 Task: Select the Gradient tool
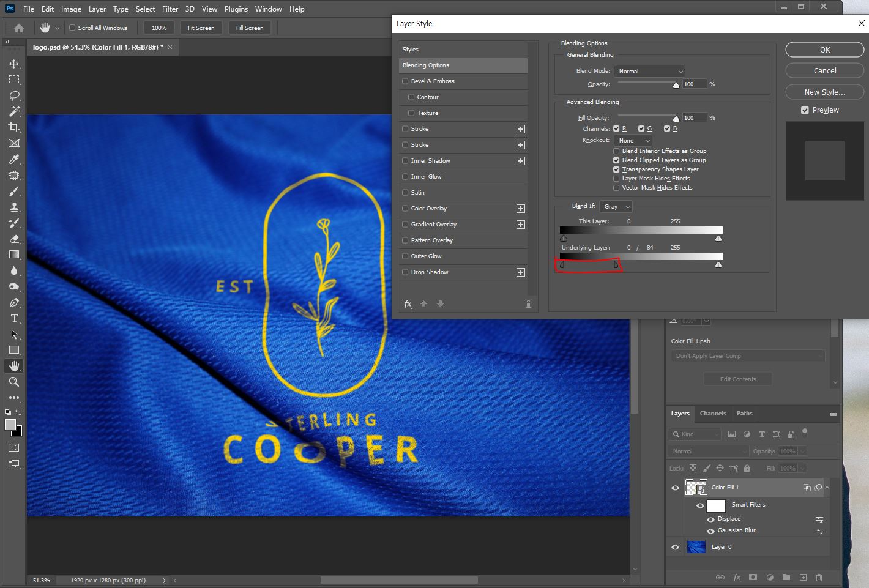point(14,255)
